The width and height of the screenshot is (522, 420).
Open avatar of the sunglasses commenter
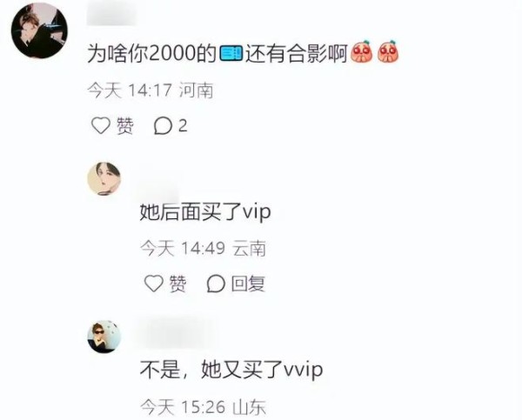[x=104, y=337]
